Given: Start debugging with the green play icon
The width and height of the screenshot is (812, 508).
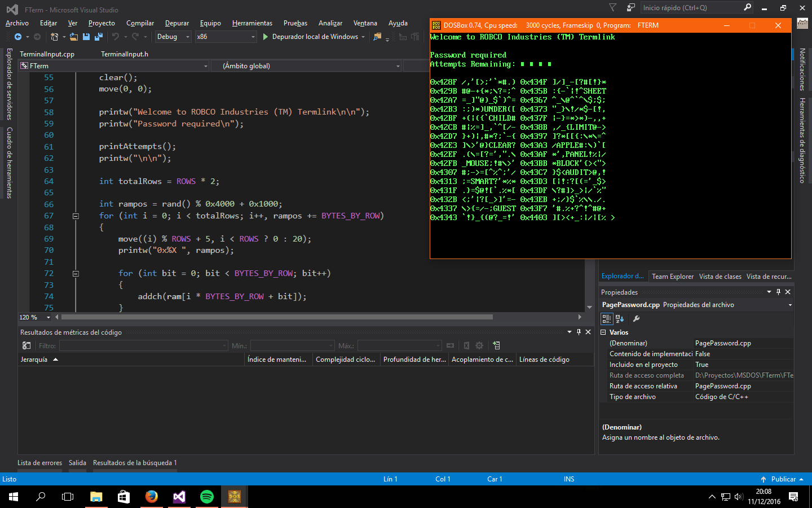Looking at the screenshot, I should tap(266, 37).
